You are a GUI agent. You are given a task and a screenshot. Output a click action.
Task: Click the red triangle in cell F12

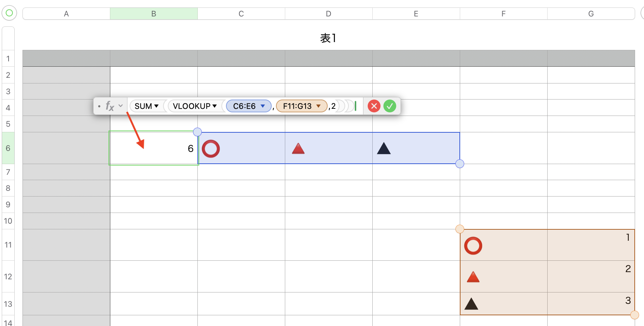point(473,277)
